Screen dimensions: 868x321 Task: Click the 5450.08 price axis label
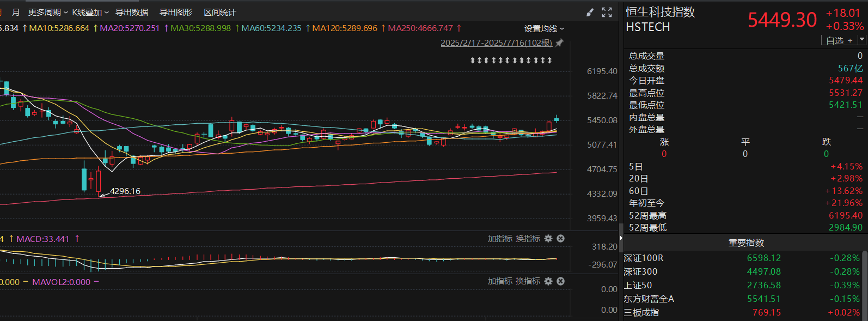[602, 120]
